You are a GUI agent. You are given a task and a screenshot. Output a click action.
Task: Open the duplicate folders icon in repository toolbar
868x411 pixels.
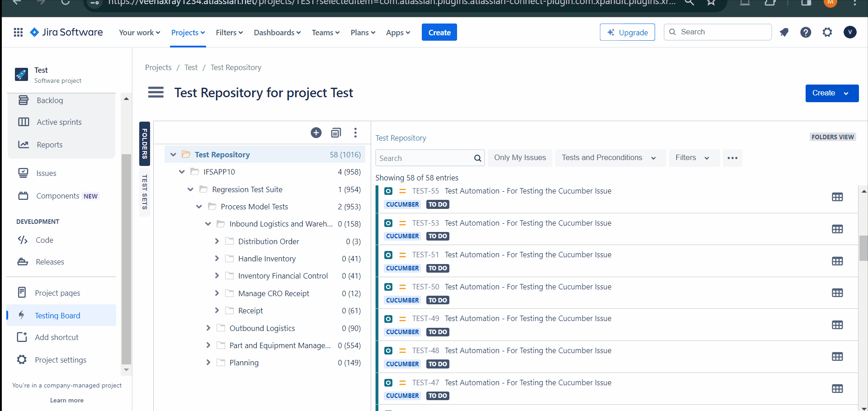tap(336, 132)
